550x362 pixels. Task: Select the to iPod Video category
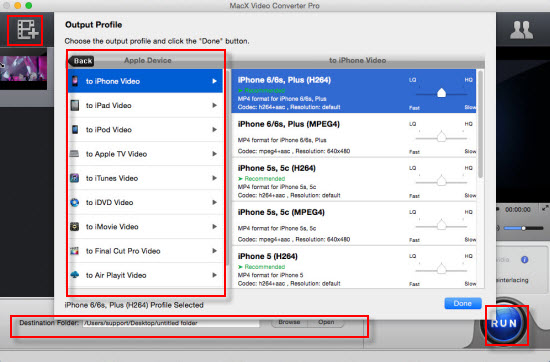point(145,129)
